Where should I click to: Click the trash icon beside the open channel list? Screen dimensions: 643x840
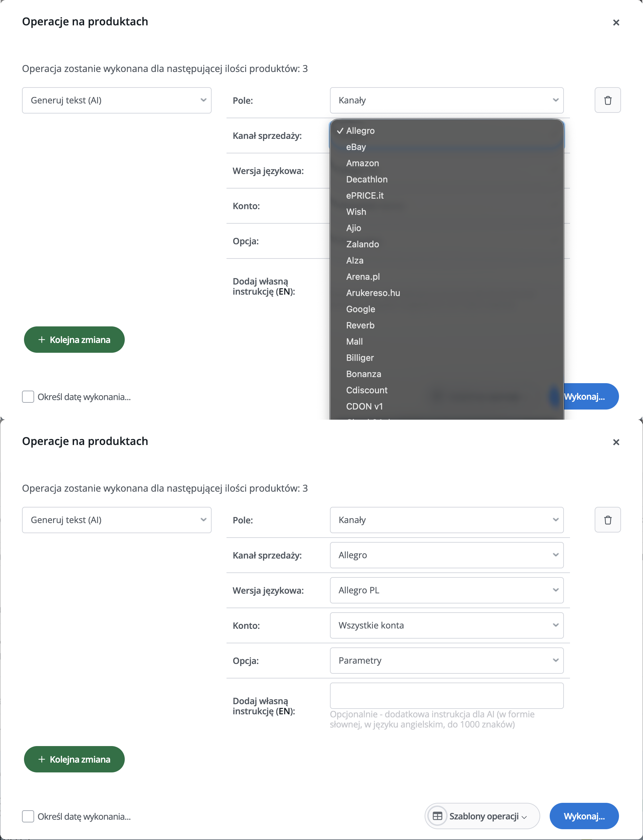coord(608,100)
